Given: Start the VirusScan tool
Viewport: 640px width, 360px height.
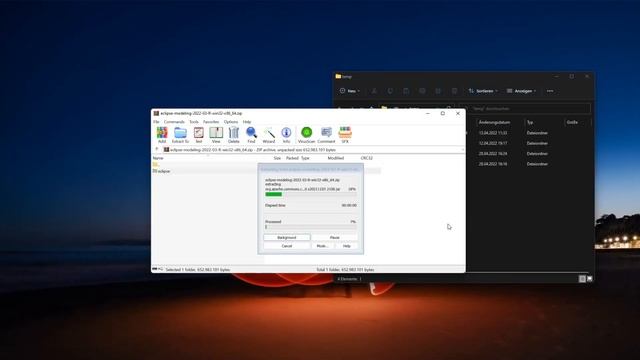Looking at the screenshot, I should pos(306,135).
